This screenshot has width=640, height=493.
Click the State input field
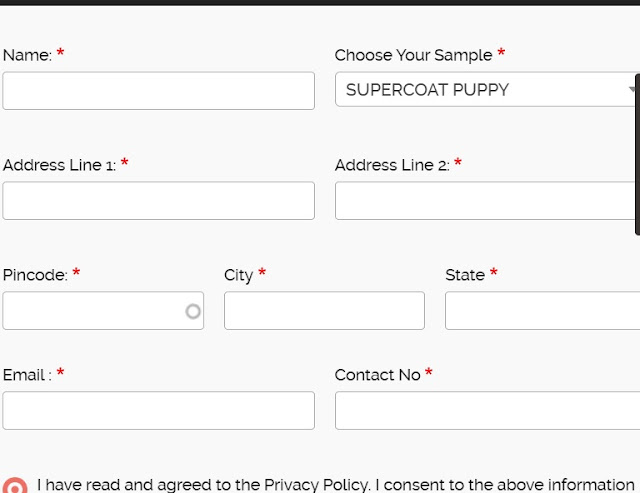click(x=541, y=311)
